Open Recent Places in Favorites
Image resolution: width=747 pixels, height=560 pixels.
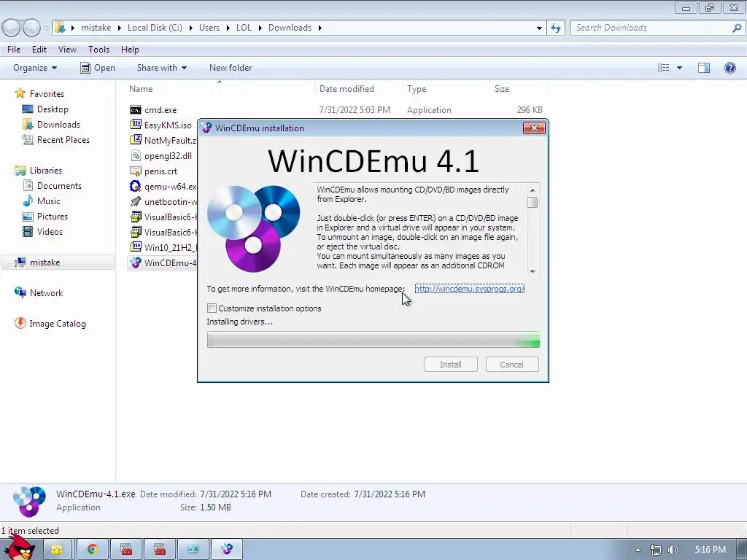click(x=63, y=139)
